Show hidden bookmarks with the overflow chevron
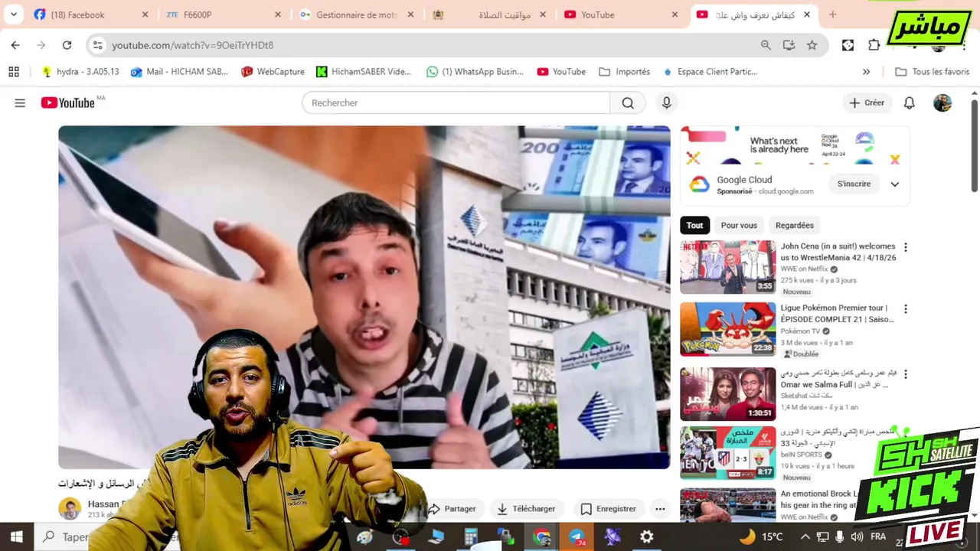The image size is (980, 551). pos(866,71)
